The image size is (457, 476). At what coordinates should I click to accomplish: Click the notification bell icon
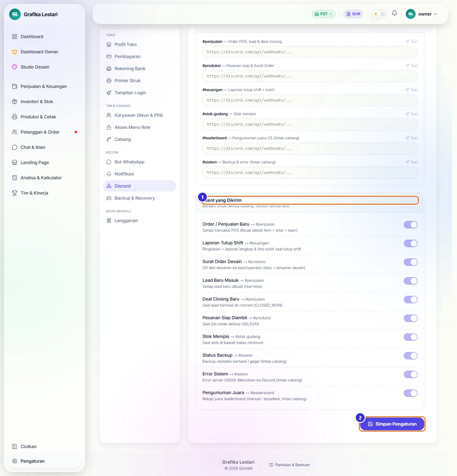[394, 13]
